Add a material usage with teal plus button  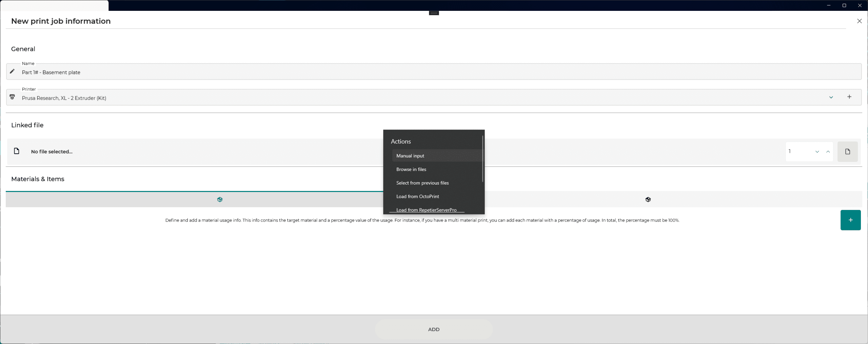point(850,220)
